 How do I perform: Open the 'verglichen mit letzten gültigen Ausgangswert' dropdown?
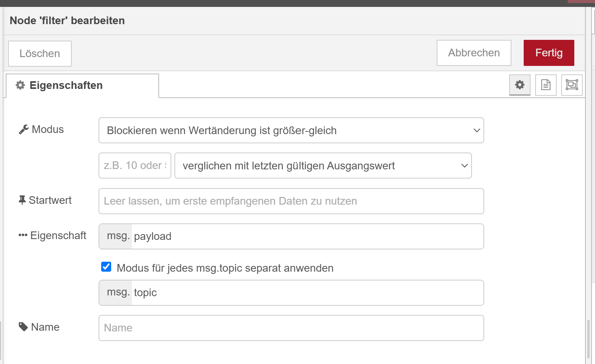(323, 166)
